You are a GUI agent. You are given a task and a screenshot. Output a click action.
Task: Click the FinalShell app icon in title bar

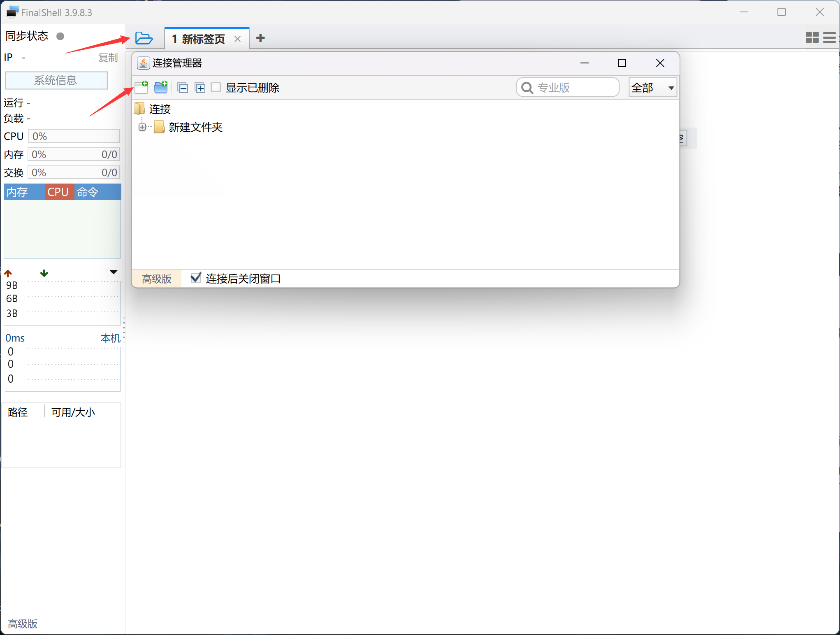pos(12,12)
